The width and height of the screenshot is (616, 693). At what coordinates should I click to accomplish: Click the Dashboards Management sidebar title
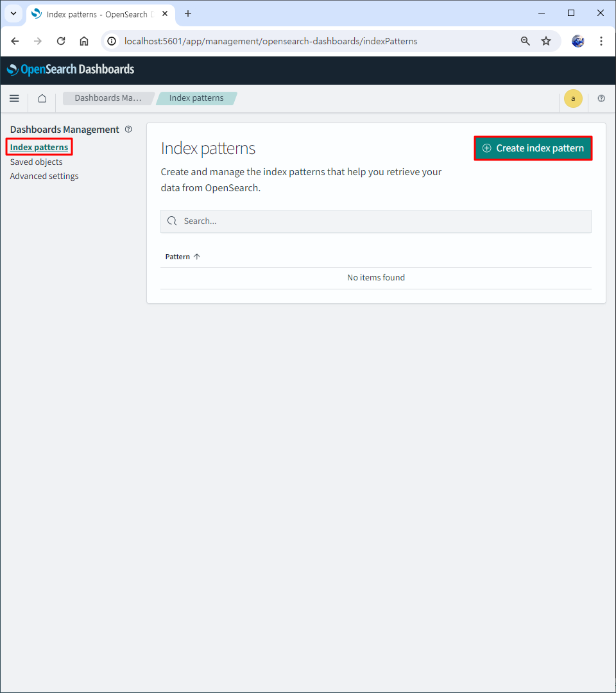(65, 130)
